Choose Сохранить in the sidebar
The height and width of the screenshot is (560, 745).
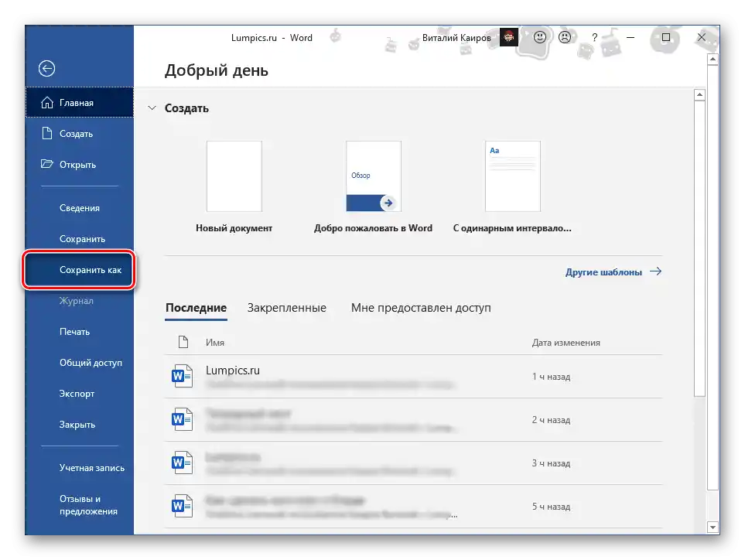80,239
